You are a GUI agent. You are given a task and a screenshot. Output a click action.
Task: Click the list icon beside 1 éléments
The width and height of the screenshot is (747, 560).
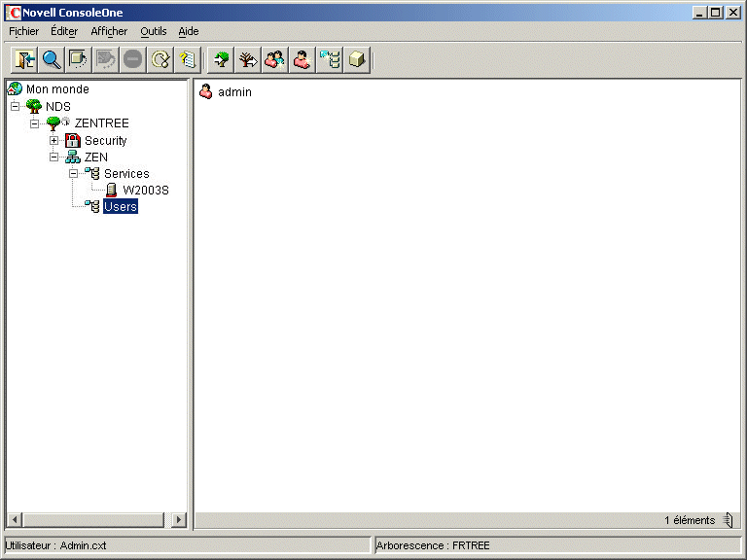[728, 519]
